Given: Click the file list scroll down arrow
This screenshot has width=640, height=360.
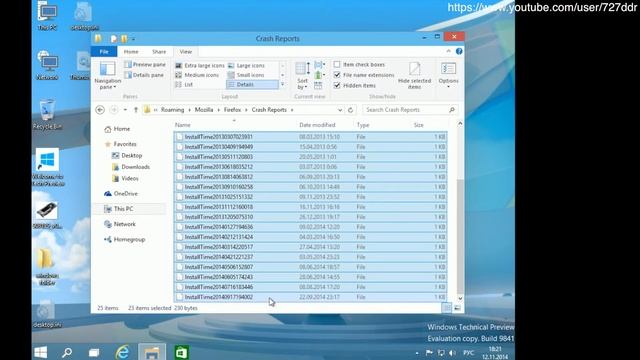Looking at the screenshot, I should tap(460, 298).
